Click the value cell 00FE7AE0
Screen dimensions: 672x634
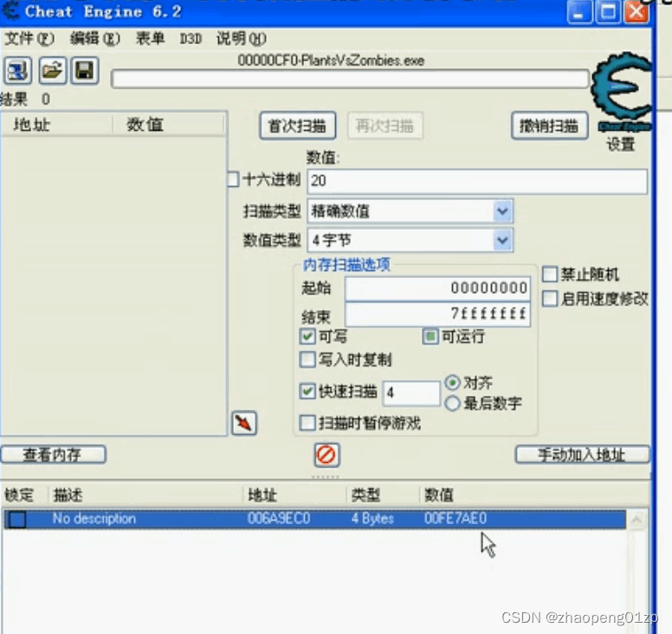[456, 519]
